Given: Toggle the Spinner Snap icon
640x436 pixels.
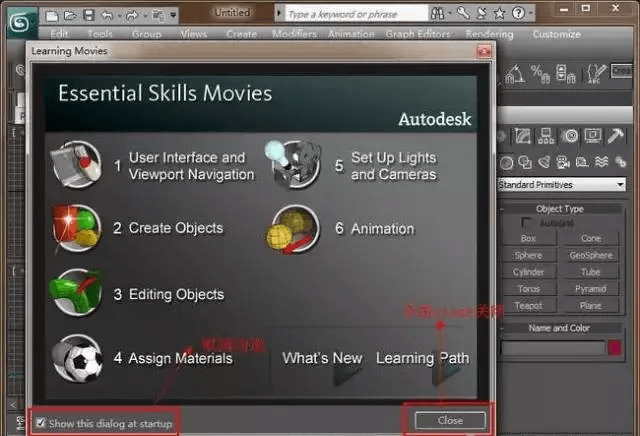Looking at the screenshot, I should tap(566, 74).
